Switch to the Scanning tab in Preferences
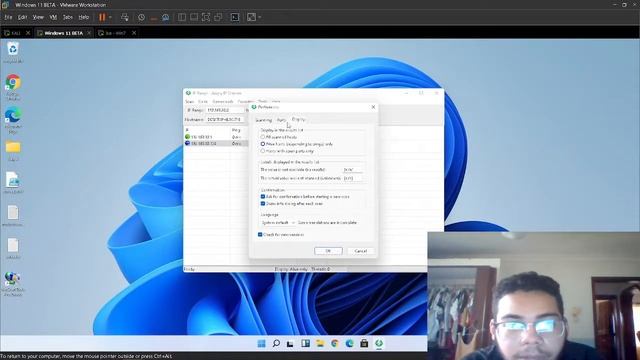The image size is (640, 360). (x=264, y=120)
